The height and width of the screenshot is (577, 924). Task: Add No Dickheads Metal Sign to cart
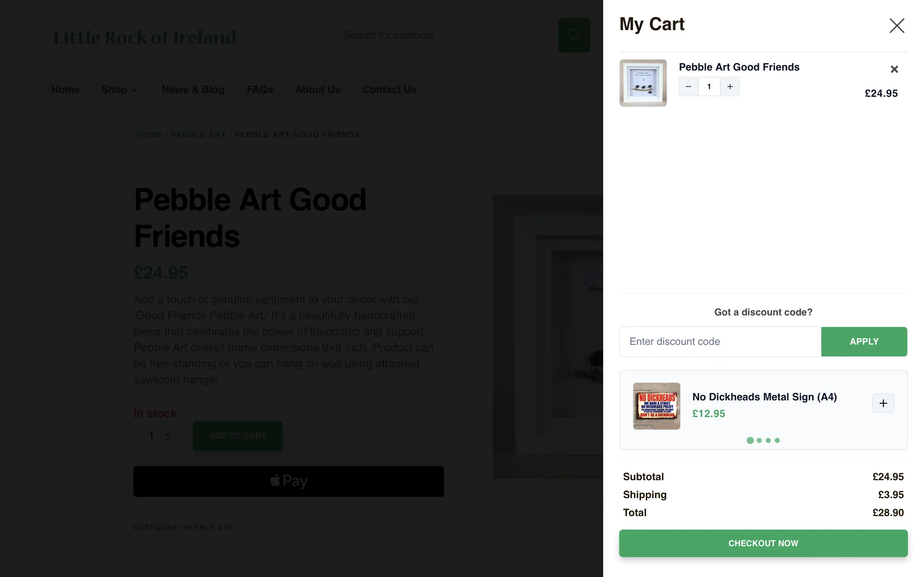click(883, 403)
